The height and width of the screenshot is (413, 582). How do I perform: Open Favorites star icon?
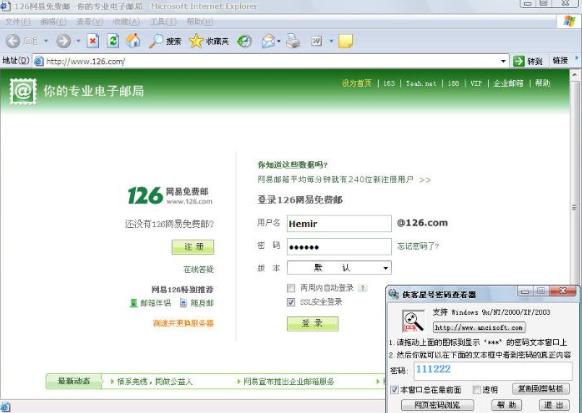click(196, 41)
